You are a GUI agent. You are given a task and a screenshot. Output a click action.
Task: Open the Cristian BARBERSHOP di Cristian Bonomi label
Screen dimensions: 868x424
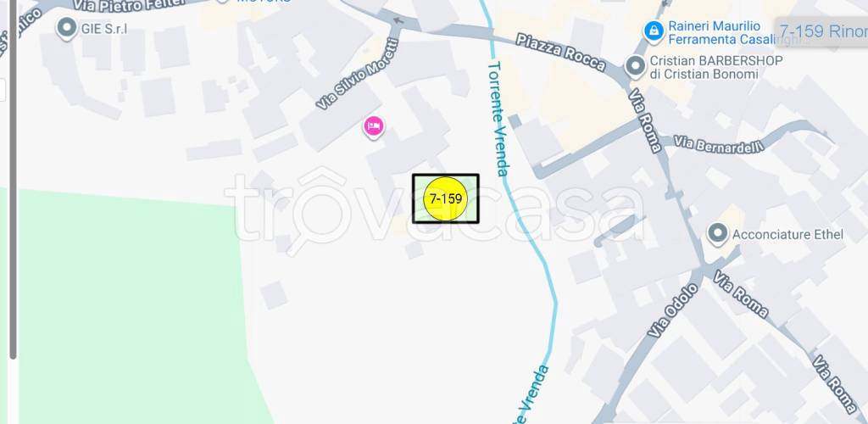tap(716, 67)
